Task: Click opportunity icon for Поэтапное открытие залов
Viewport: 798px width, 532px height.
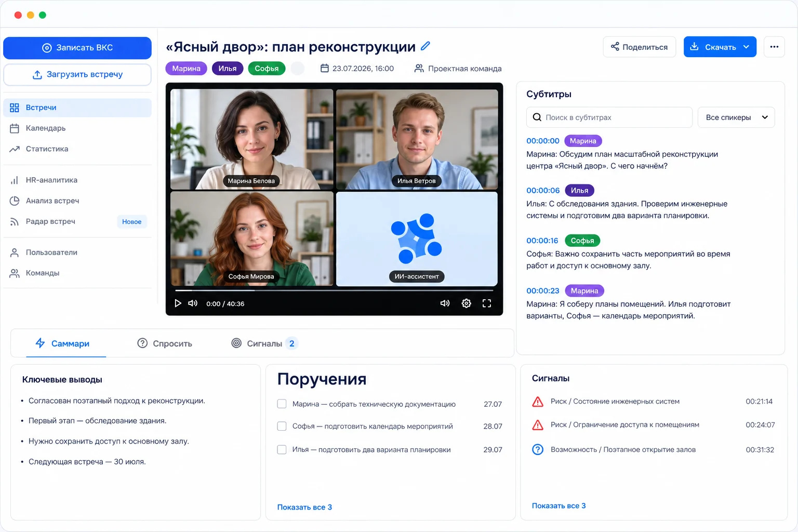Action: [538, 450]
